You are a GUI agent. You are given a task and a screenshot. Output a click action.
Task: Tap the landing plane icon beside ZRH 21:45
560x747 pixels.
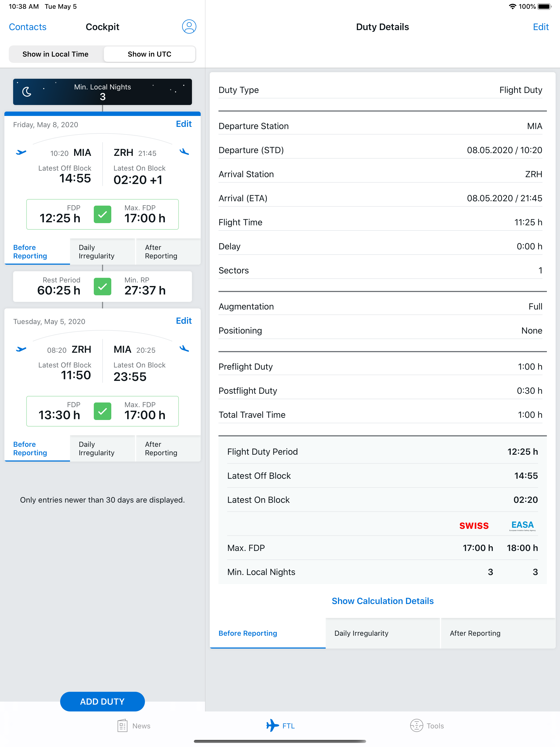click(x=184, y=152)
